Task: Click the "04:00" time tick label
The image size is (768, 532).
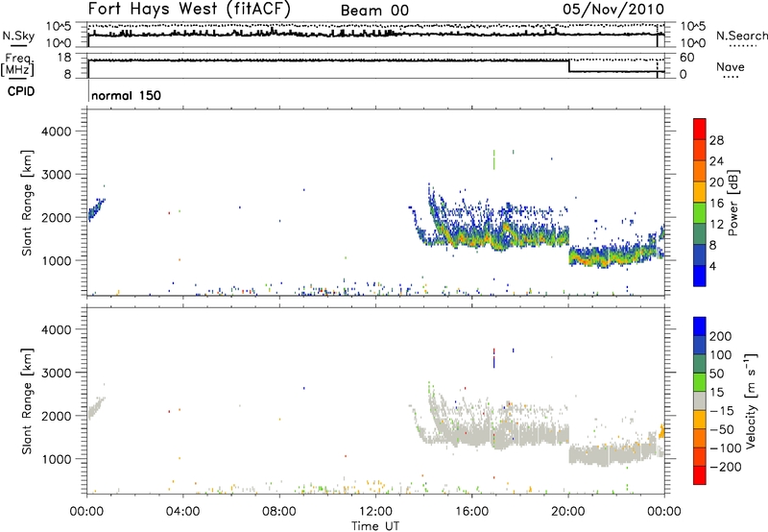Action: [182, 512]
